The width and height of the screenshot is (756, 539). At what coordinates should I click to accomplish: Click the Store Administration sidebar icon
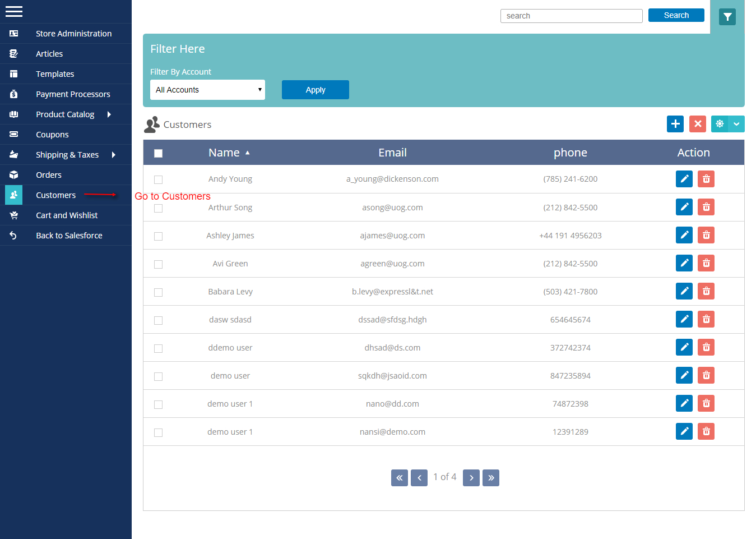click(x=13, y=34)
